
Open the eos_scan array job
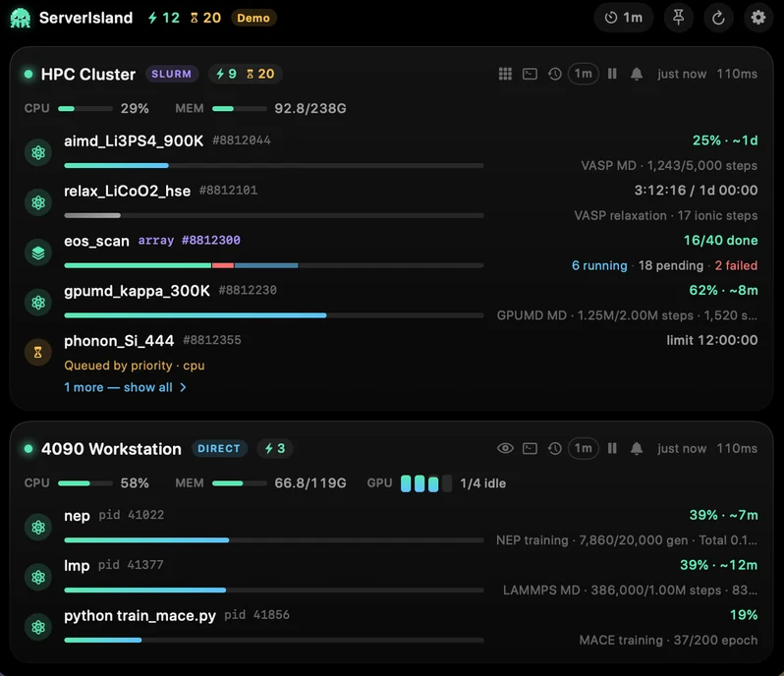click(x=391, y=253)
